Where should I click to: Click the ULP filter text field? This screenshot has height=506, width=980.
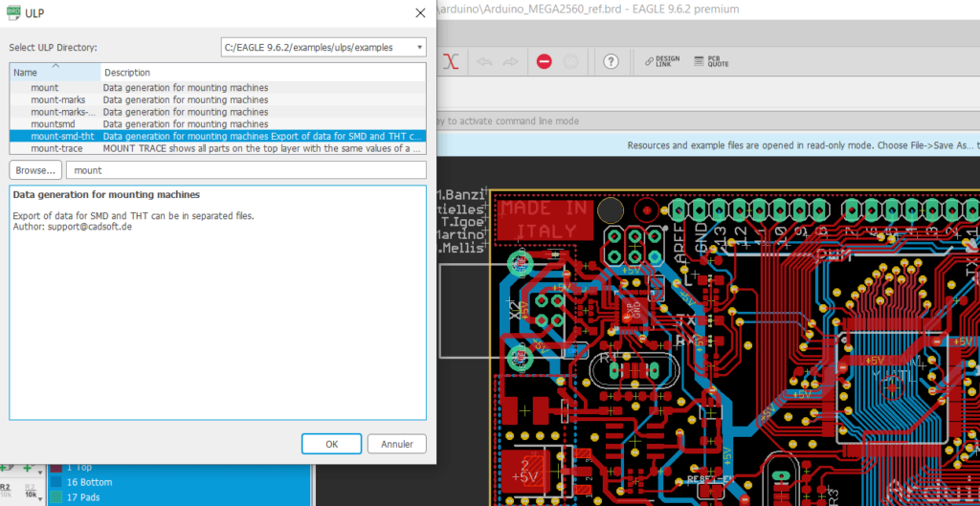(246, 170)
